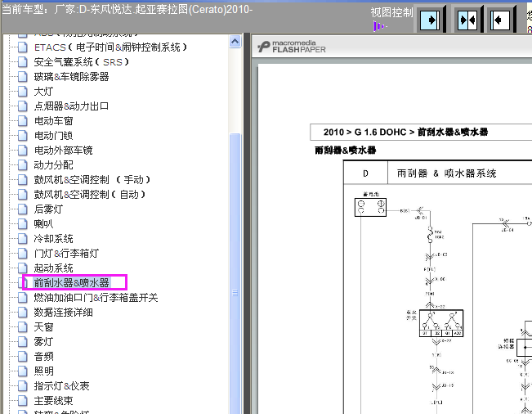
Task: Open the 起动系统 entry
Action: click(53, 268)
